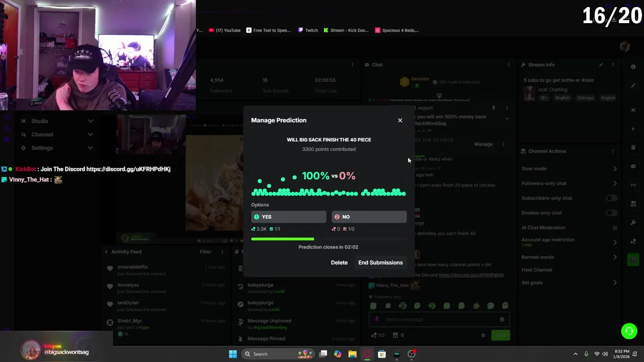The height and width of the screenshot is (362, 644).
Task: Click itsmelyss in Activity Feed
Action: click(x=128, y=285)
